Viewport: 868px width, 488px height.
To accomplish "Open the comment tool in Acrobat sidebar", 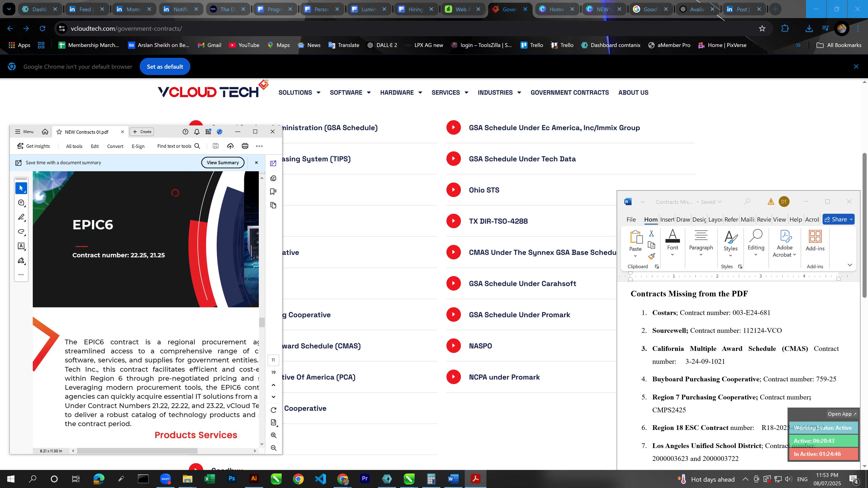I will coord(21,203).
